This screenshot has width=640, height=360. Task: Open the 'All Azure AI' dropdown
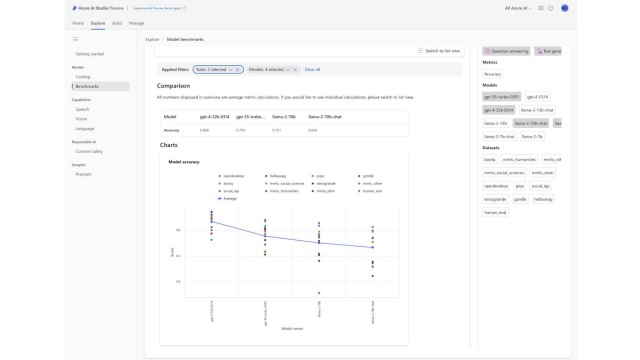[x=518, y=8]
